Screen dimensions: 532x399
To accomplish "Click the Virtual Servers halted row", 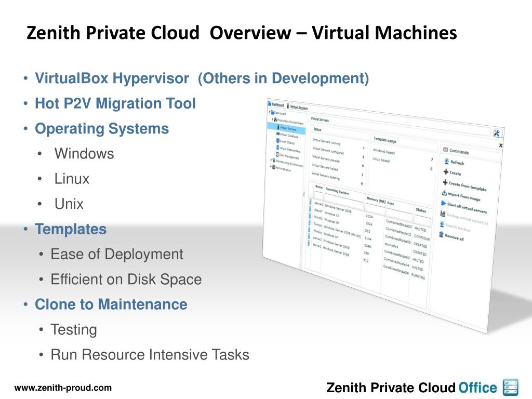I will 337,170.
